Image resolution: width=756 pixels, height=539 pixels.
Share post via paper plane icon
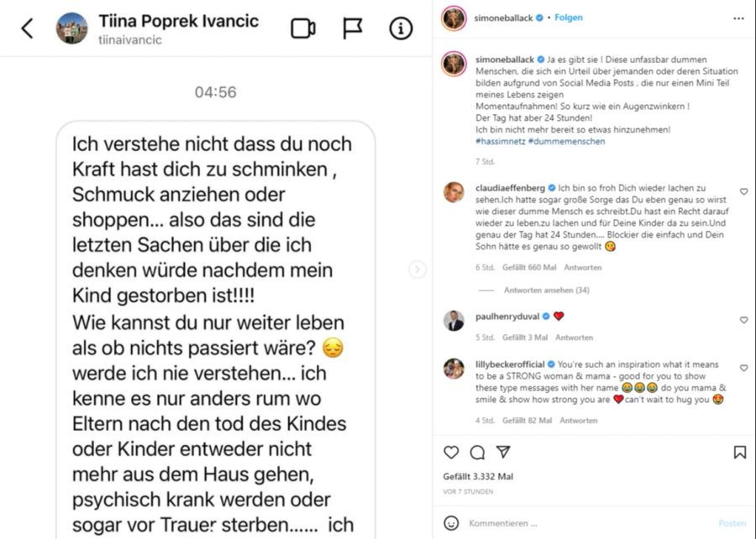coord(503,452)
